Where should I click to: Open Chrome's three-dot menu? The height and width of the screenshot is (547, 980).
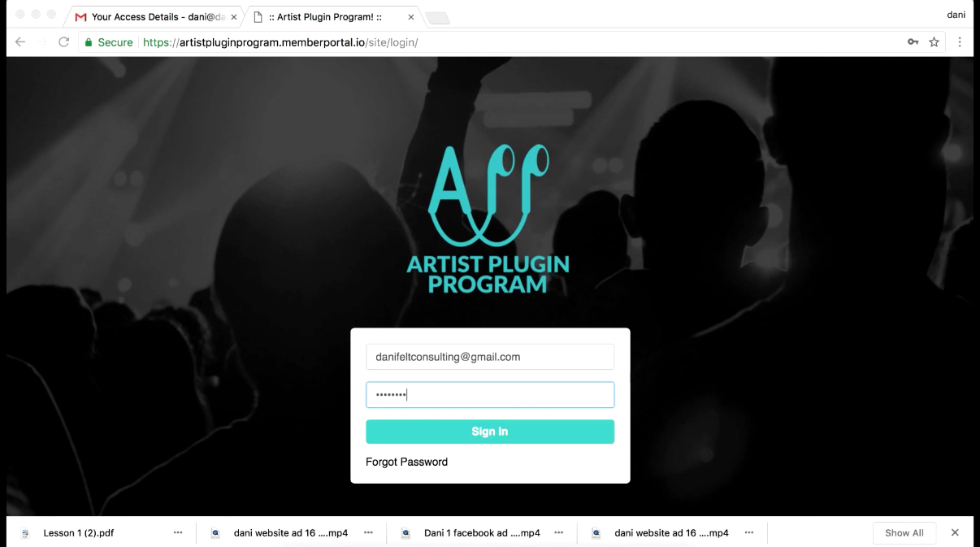pyautogui.click(x=960, y=42)
